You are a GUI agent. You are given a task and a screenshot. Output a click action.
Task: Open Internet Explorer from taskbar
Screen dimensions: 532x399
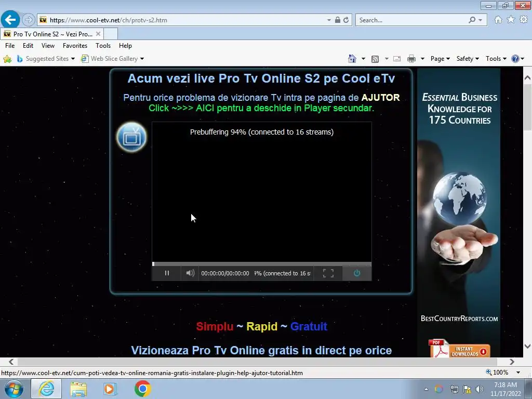coord(46,389)
